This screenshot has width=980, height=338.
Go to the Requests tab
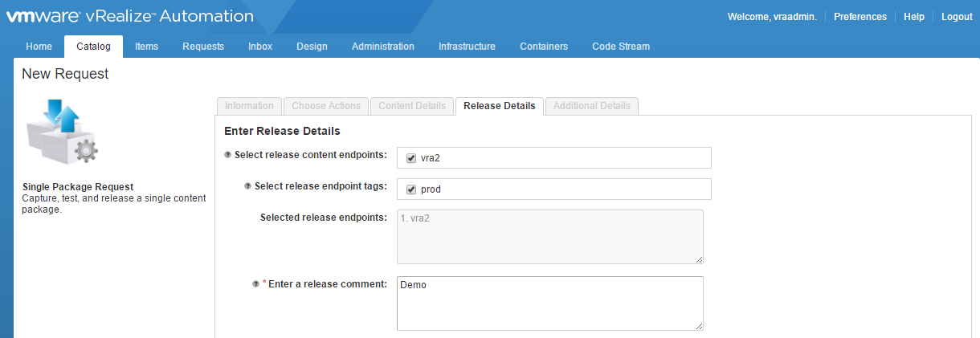(203, 47)
